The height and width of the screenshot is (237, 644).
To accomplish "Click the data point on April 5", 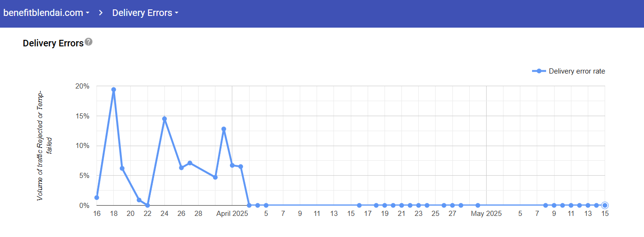I will click(x=266, y=205).
